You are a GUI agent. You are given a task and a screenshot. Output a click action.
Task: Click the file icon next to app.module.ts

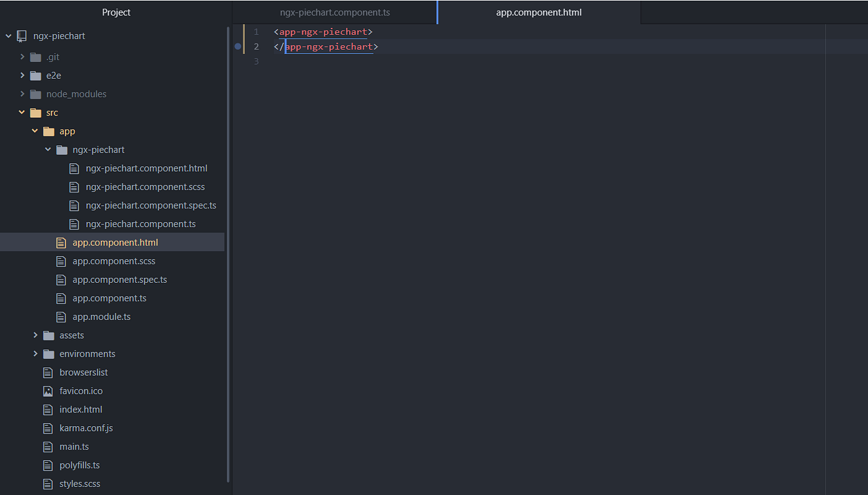pyautogui.click(x=61, y=316)
